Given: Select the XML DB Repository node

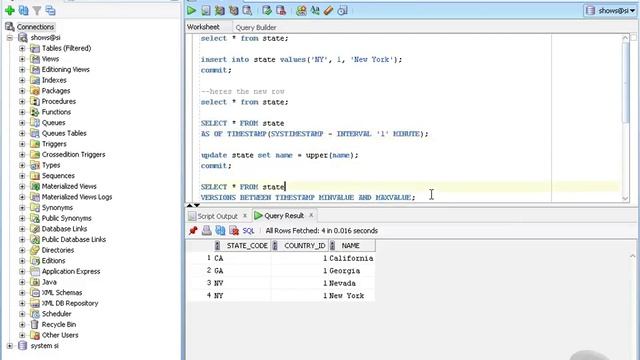Looking at the screenshot, I should click(70, 303).
